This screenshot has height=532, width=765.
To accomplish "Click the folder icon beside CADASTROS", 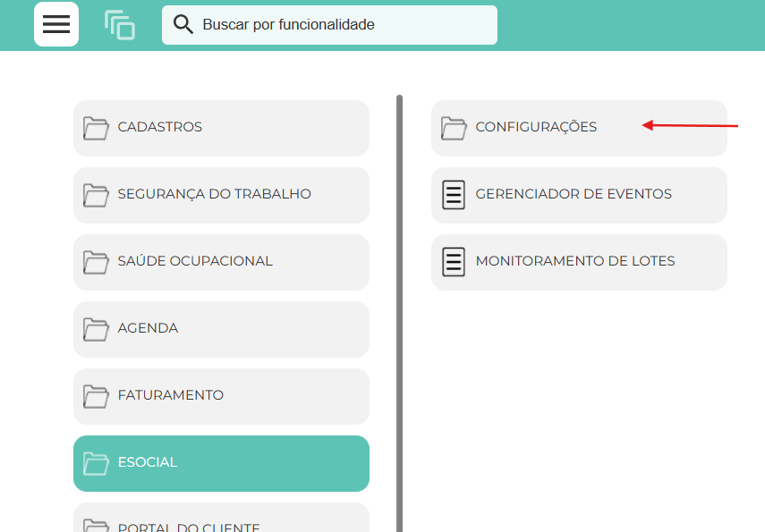I will [96, 128].
